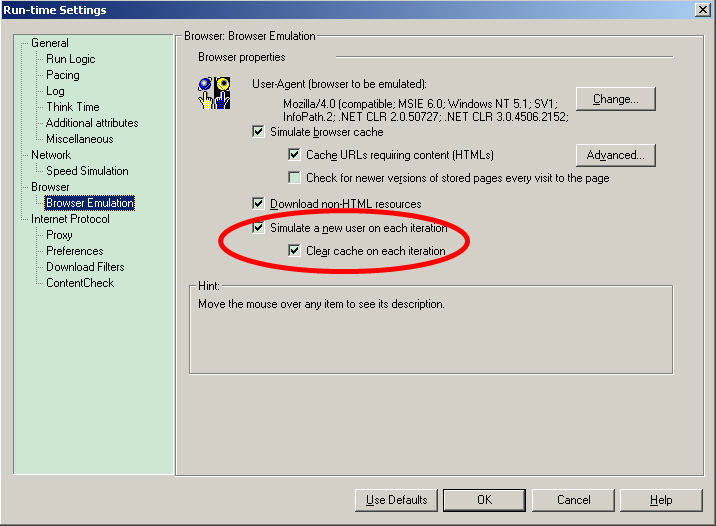Click the User-Agent (browser to be emulated) label
716x526 pixels.
[339, 84]
